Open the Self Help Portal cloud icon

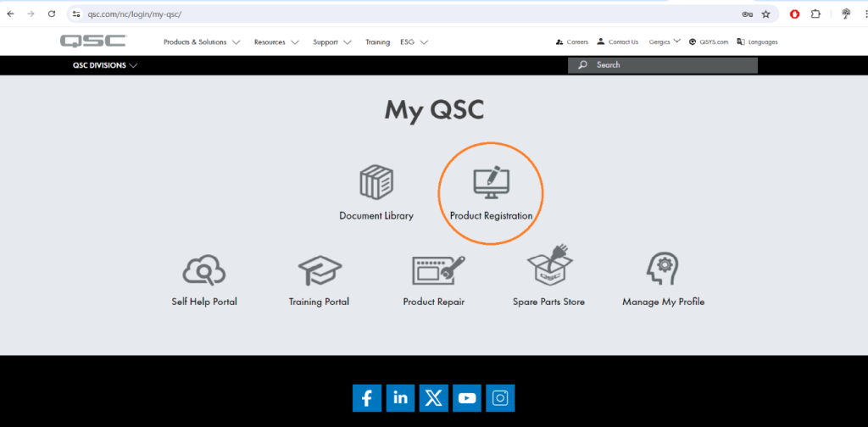pyautogui.click(x=204, y=270)
